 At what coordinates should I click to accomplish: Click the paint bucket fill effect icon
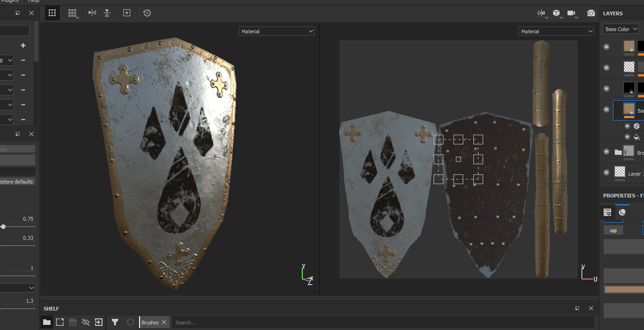coord(637,137)
